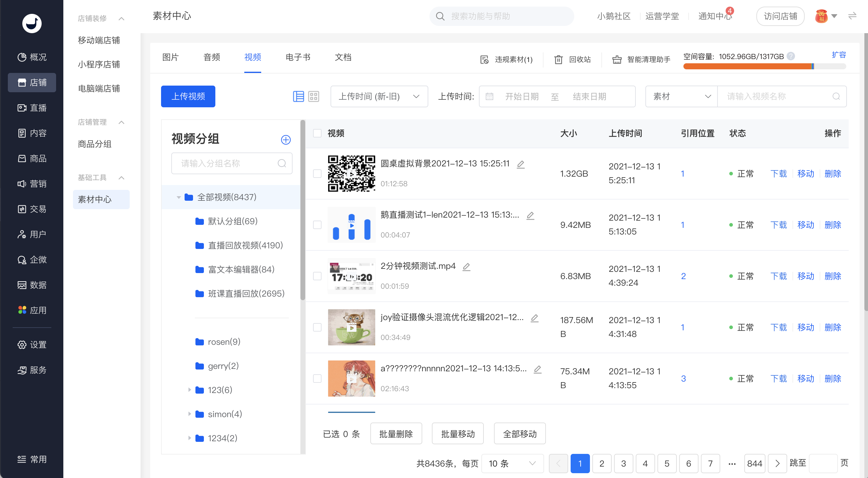Open 直播 live section in sidebar

(32, 108)
